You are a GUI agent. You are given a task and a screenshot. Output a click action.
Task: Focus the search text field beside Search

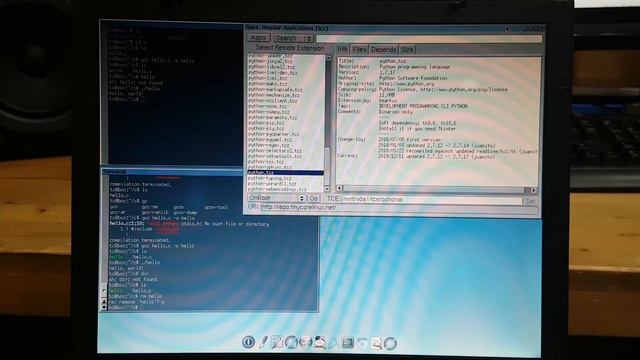(429, 39)
